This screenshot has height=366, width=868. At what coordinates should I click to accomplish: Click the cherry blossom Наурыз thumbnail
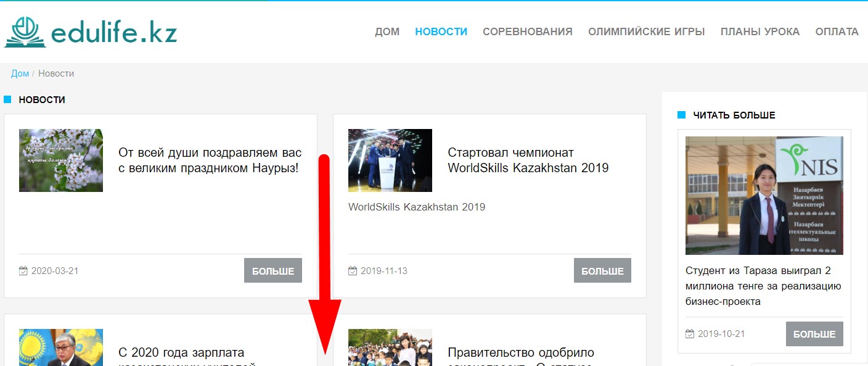click(x=61, y=160)
